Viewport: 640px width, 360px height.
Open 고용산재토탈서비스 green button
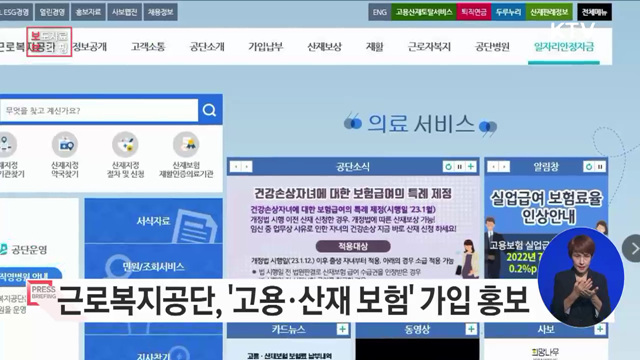(424, 12)
